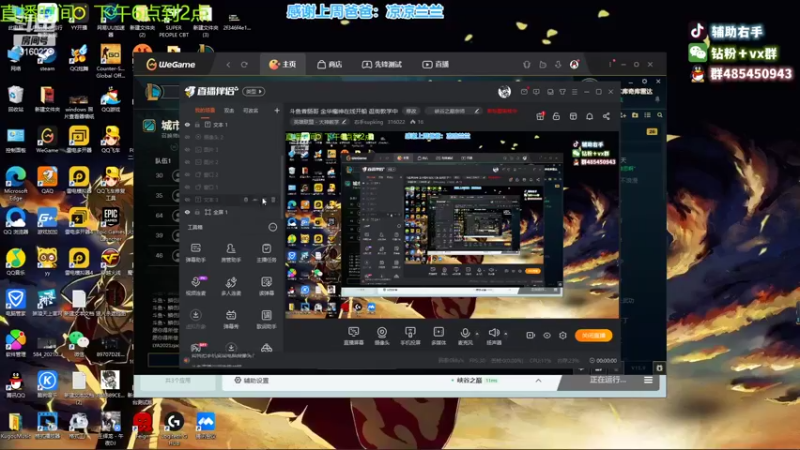Click the WeGame download arrow icon
The image size is (800, 450).
[x=558, y=64]
